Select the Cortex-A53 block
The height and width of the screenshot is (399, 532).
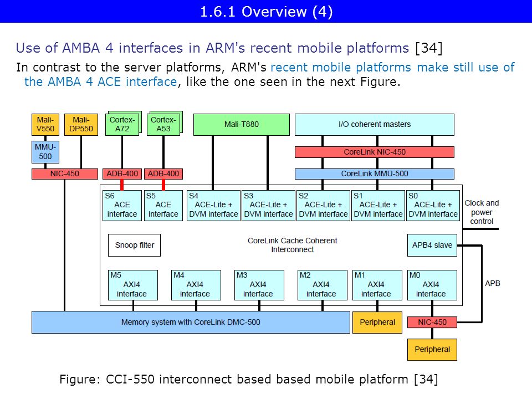pos(163,125)
